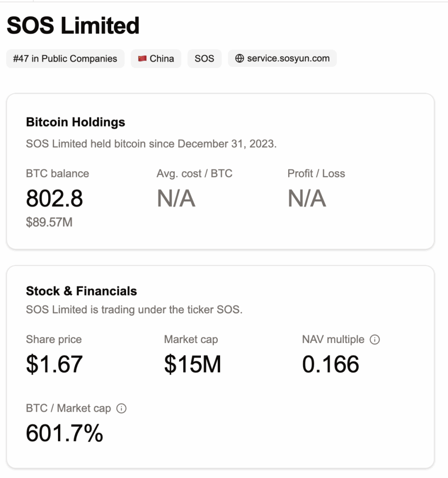Click the NAV multiple info icon
The height and width of the screenshot is (478, 448).
375,340
